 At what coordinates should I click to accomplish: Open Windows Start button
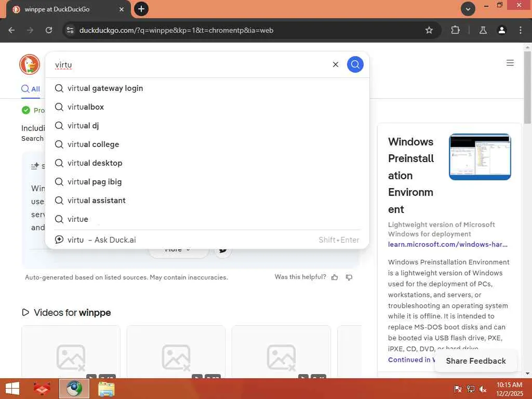coord(12,389)
